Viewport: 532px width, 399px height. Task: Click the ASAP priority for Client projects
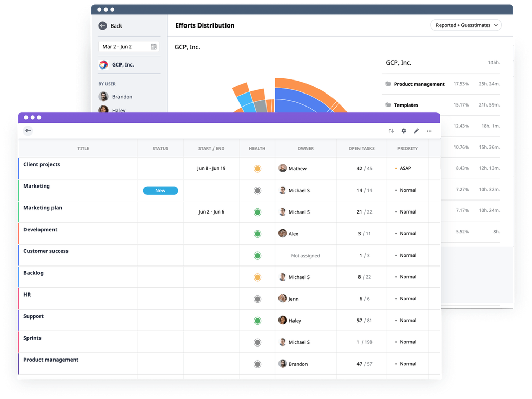pos(403,168)
